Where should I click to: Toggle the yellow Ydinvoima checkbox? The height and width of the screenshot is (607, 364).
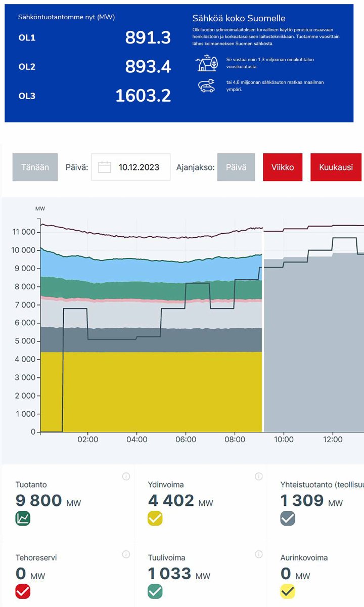(x=155, y=518)
